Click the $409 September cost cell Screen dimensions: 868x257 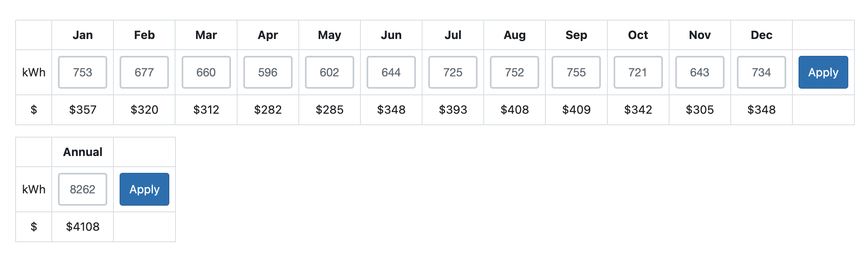(576, 110)
